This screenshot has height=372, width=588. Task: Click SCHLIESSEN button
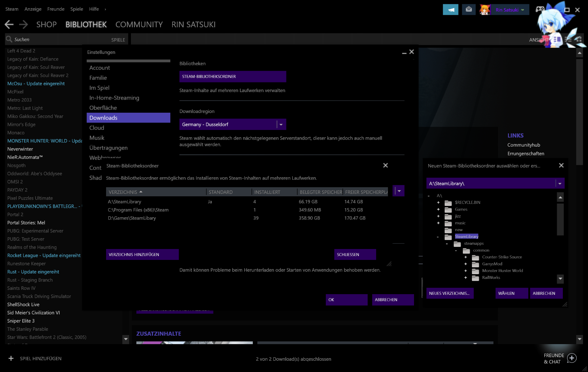tap(355, 254)
